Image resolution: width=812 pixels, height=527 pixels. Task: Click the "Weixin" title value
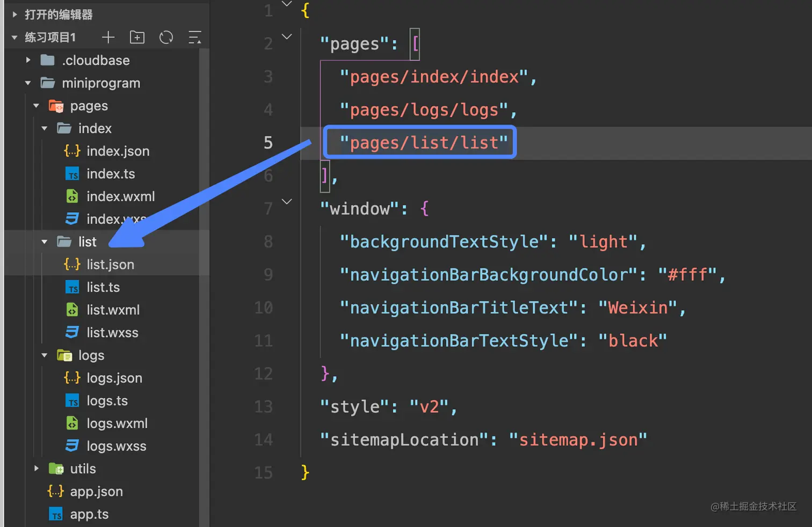click(639, 308)
